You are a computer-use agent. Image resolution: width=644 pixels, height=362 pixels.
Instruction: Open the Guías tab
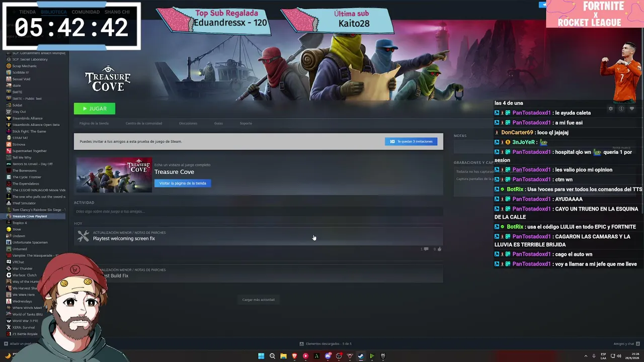[218, 123]
